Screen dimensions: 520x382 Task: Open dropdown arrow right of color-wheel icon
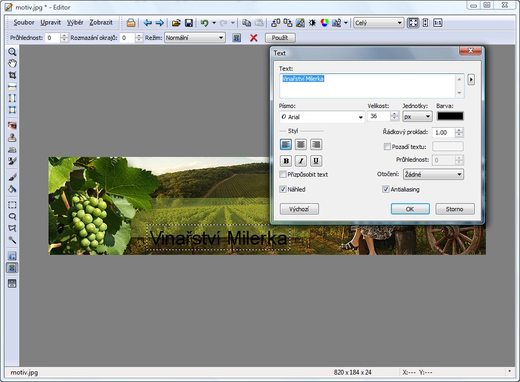346,23
